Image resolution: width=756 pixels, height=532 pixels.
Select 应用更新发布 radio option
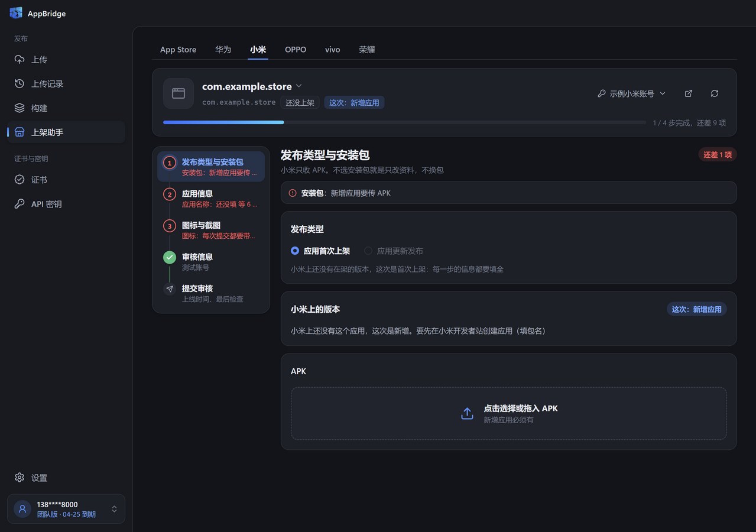coord(394,251)
